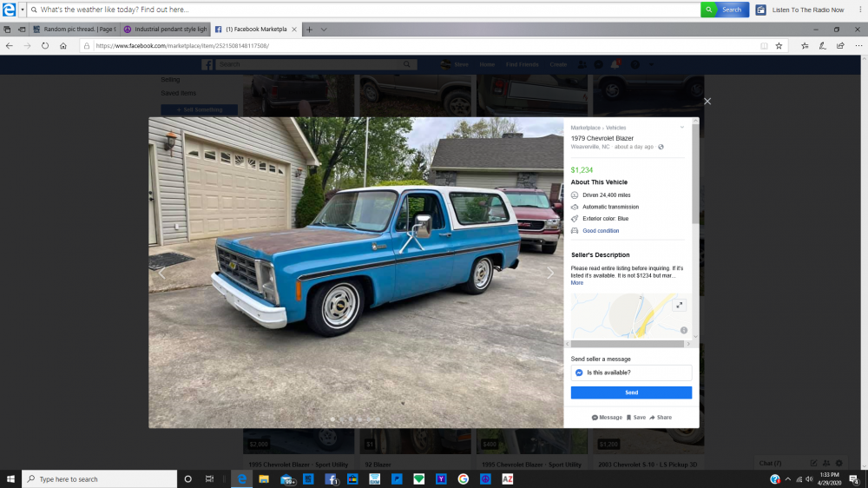Click Message at bottom of listing

point(607,418)
